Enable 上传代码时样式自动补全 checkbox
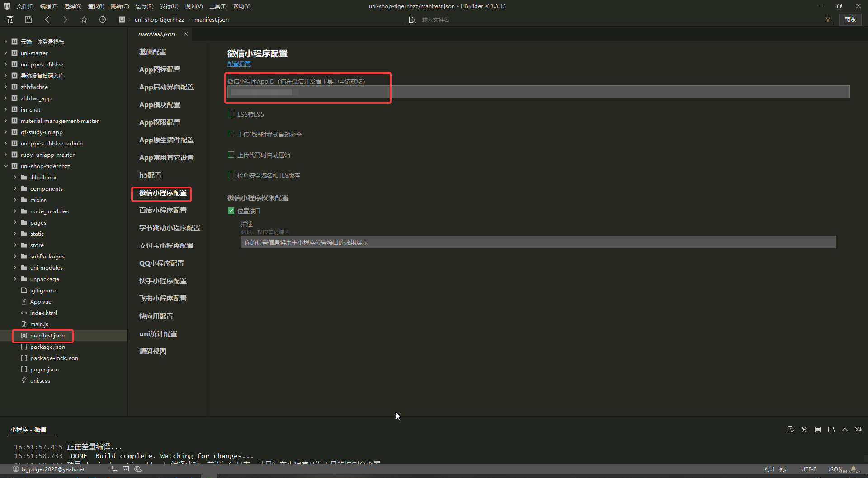868x478 pixels. [x=231, y=134]
